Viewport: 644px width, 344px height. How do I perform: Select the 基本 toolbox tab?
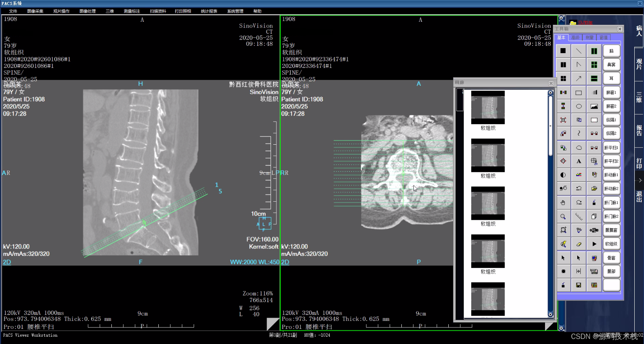pyautogui.click(x=561, y=38)
